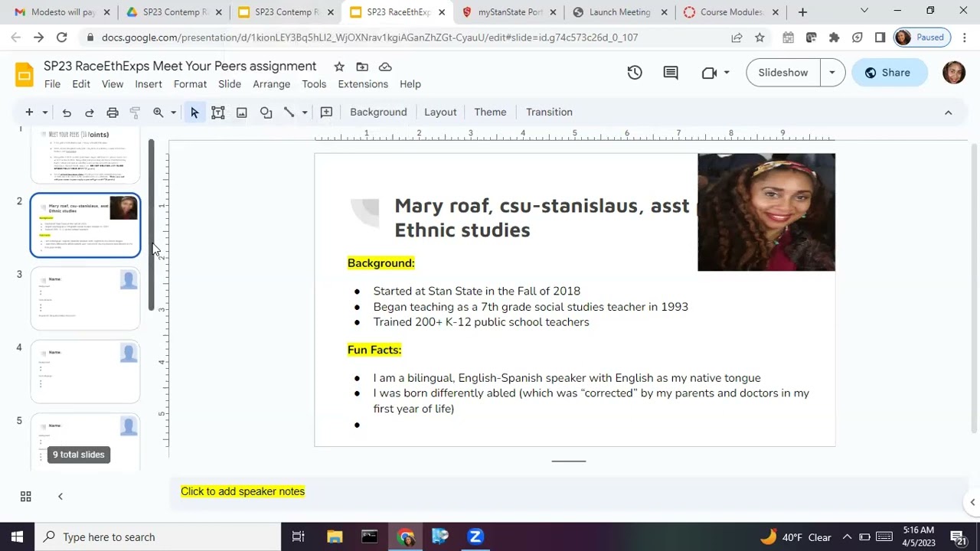The height and width of the screenshot is (551, 980).
Task: Open the Insert menu
Action: tap(149, 84)
